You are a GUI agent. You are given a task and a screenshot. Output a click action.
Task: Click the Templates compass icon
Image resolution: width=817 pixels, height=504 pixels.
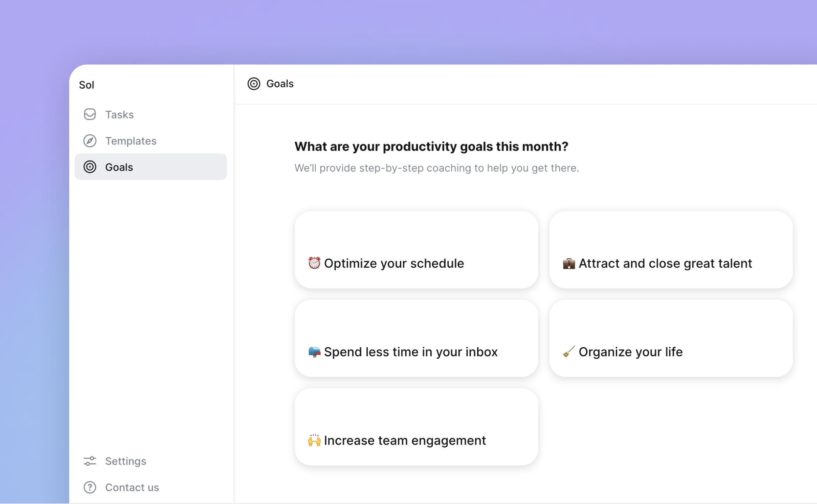tap(90, 141)
